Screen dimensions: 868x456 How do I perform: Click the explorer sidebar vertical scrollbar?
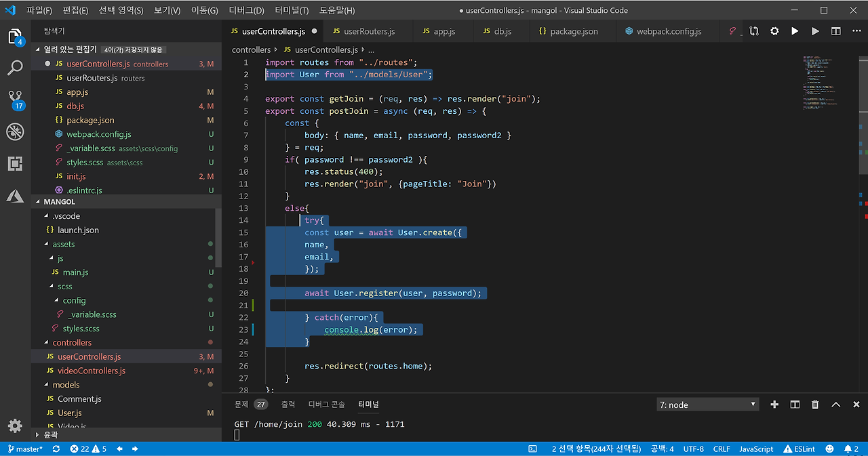218,237
